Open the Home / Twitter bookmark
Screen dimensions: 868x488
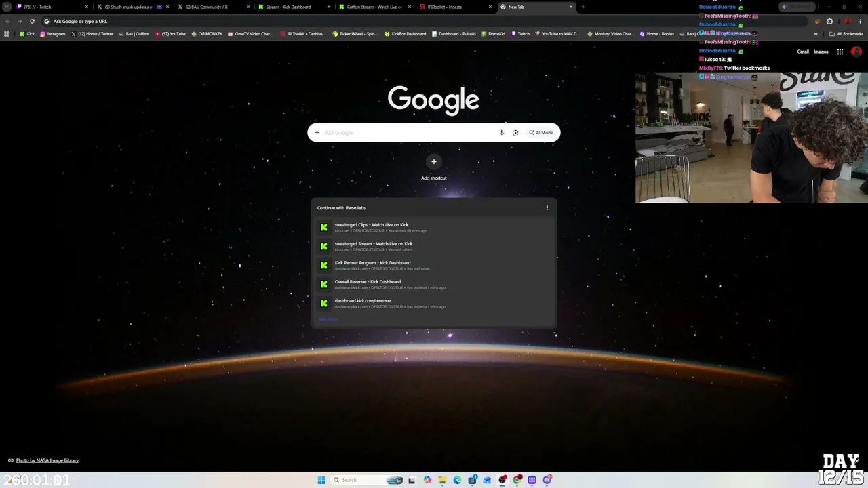92,34
